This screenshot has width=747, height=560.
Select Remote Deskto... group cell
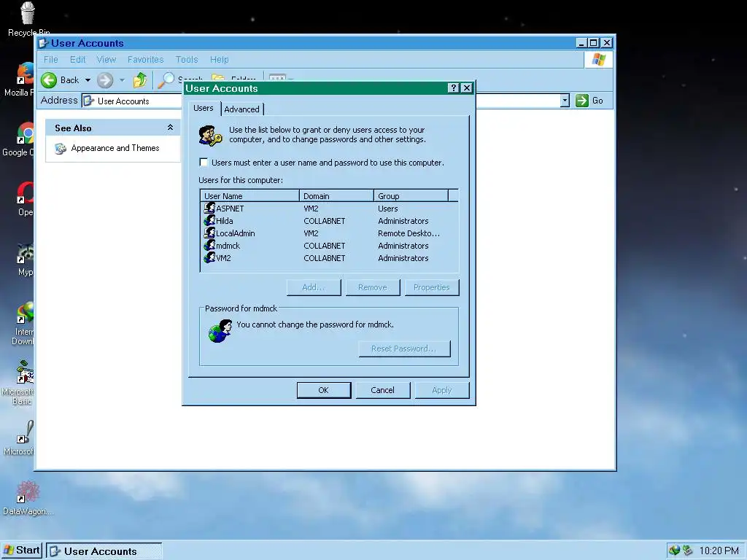point(409,233)
